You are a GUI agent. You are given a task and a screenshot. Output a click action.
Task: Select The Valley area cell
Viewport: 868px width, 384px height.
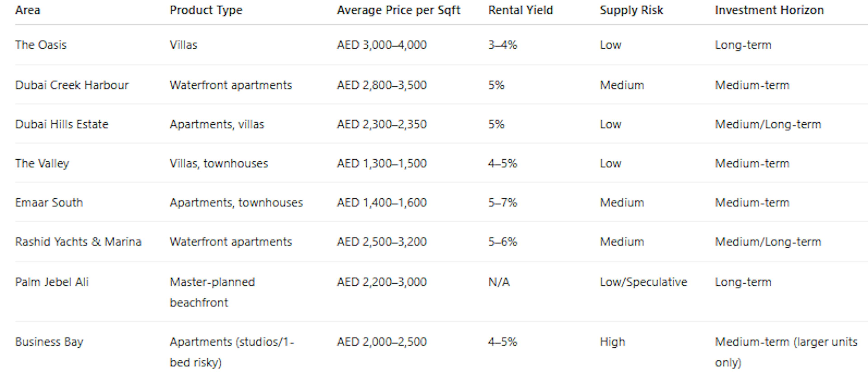42,164
